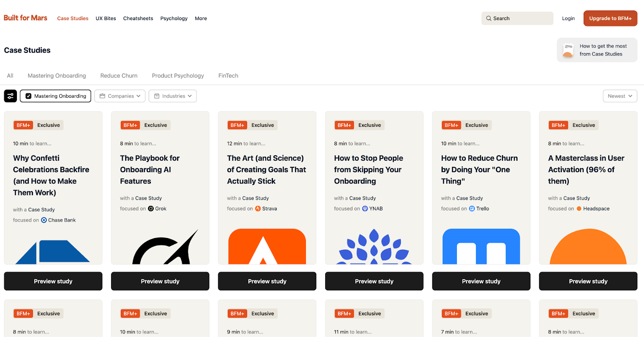Click into the Search input field
Screen dimensions: 644x337
click(x=517, y=18)
